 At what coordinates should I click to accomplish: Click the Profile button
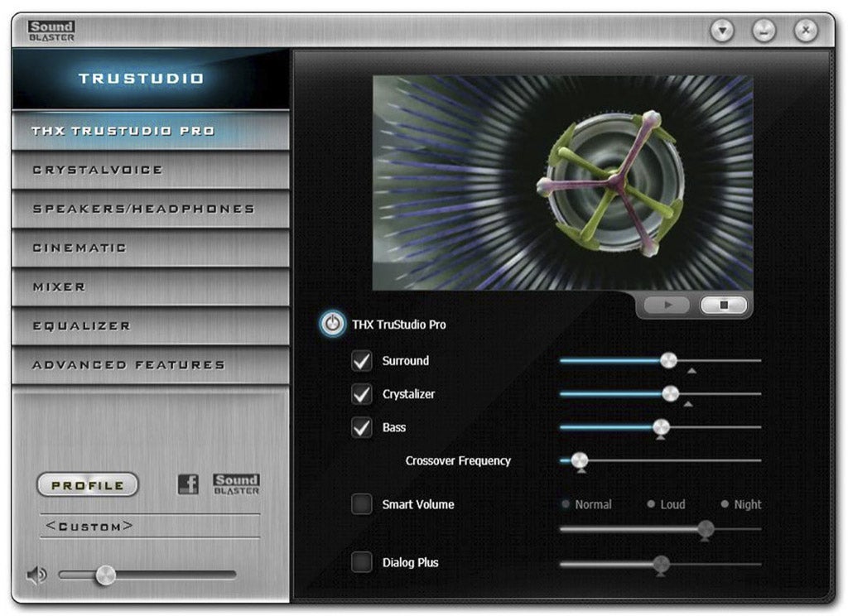88,484
